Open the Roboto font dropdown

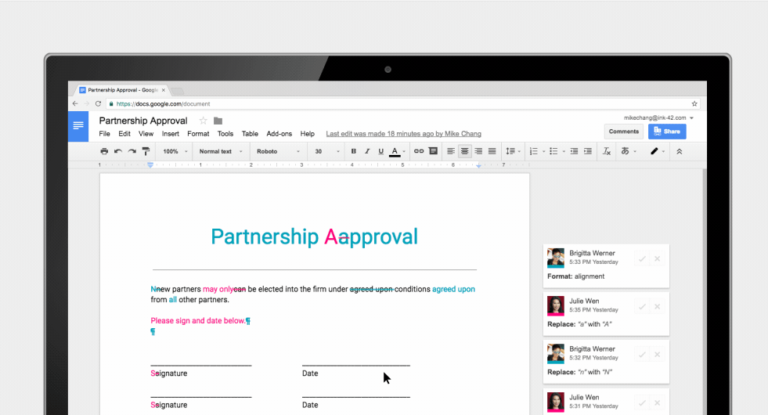pyautogui.click(x=278, y=151)
